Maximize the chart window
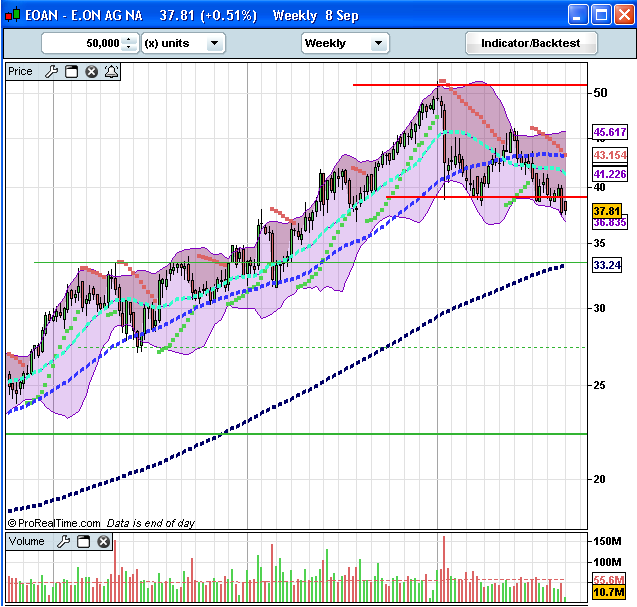 coord(601,15)
